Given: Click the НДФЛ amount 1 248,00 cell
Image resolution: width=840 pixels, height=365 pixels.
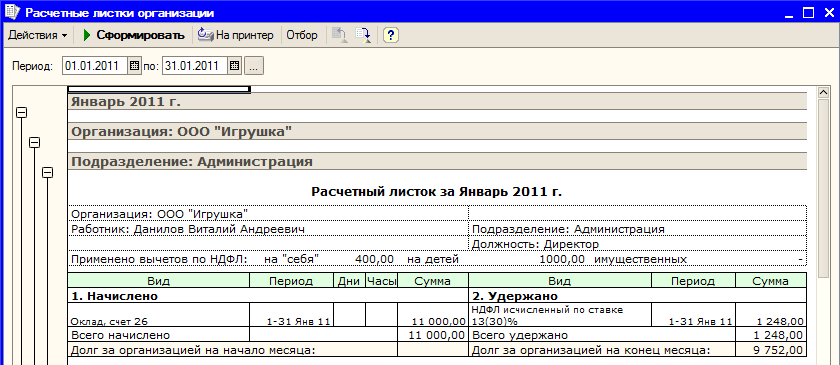Looking at the screenshot, I should [x=771, y=316].
